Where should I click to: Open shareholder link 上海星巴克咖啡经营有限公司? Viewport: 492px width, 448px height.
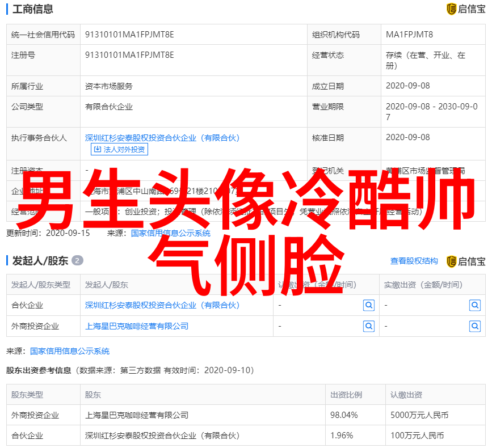[137, 326]
